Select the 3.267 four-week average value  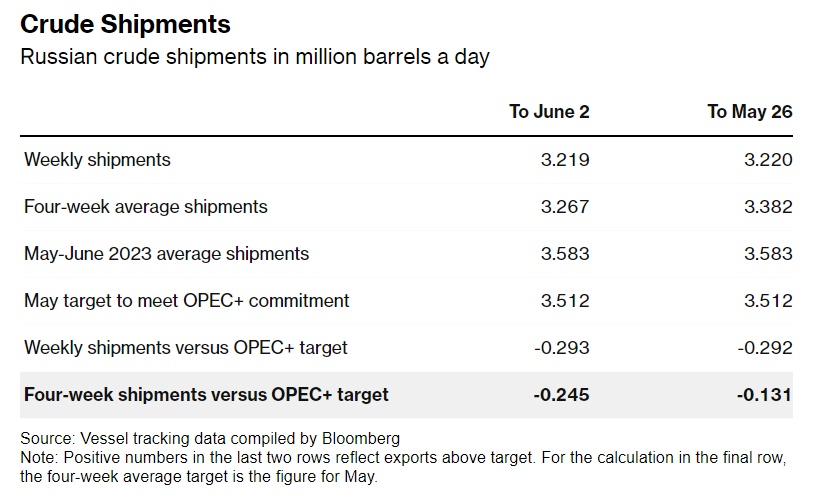[567, 207]
